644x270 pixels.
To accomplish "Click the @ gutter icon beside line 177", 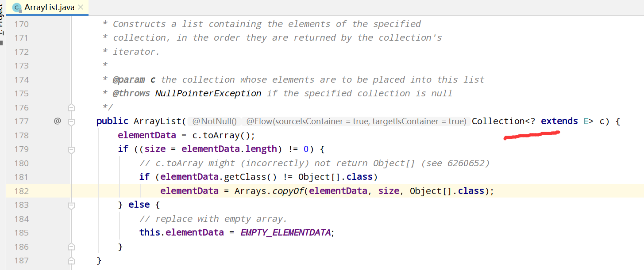I will tap(58, 121).
